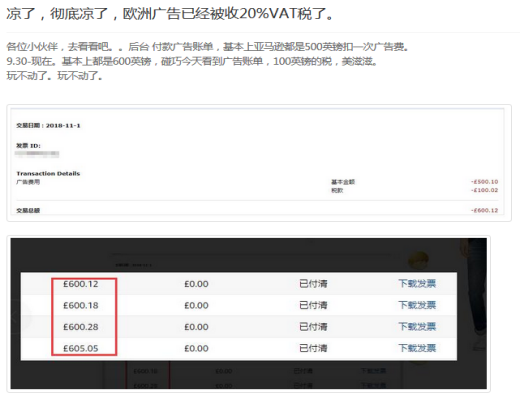The height and width of the screenshot is (395, 521).
Task: Click the post title about 20% VAT
Action: tap(170, 14)
